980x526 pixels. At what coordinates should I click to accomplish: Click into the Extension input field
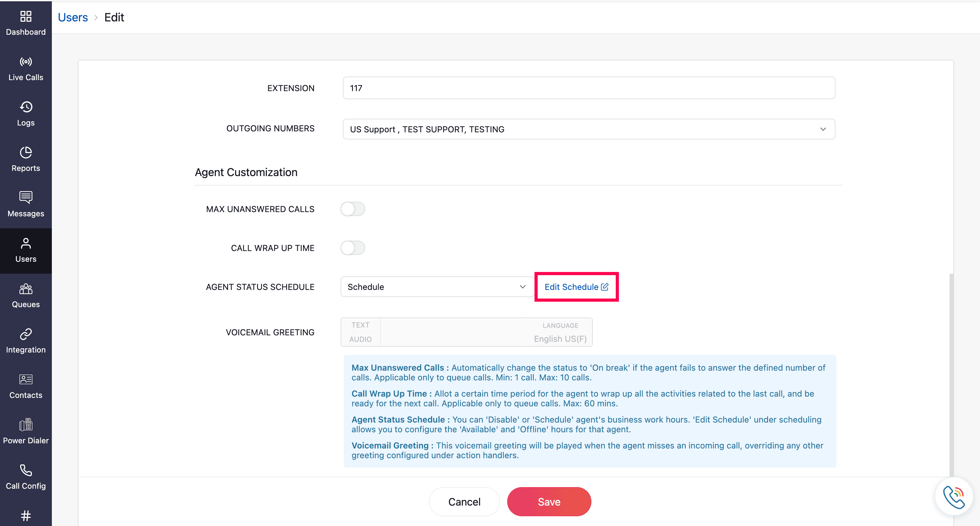pos(588,88)
